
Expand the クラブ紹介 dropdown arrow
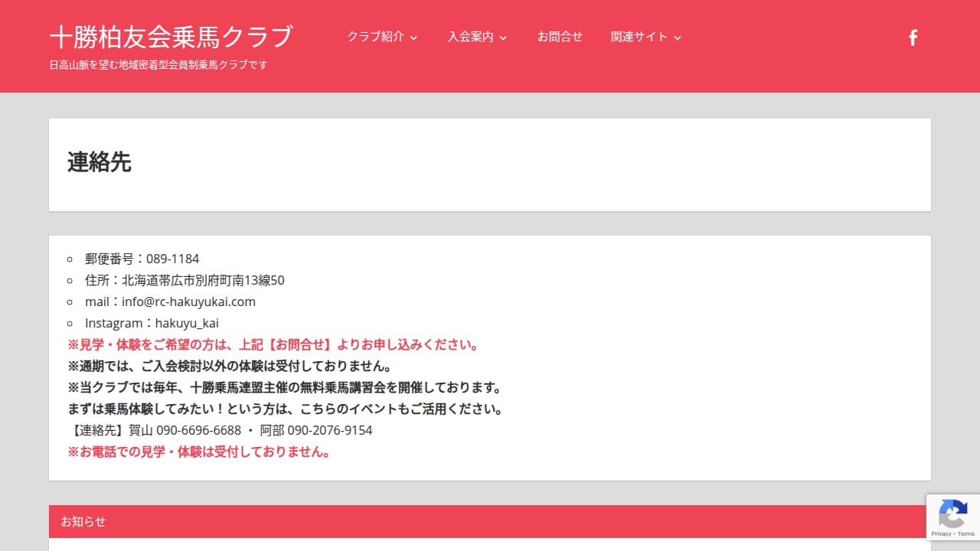pos(414,37)
